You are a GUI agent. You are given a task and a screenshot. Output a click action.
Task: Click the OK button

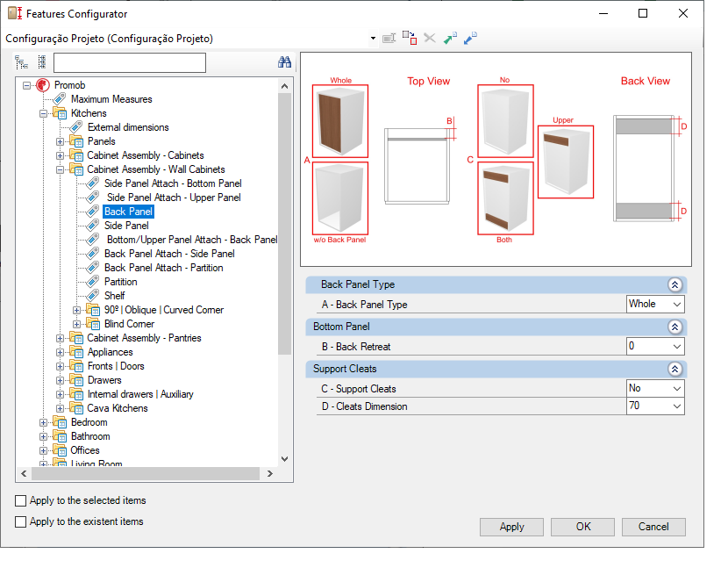[582, 527]
